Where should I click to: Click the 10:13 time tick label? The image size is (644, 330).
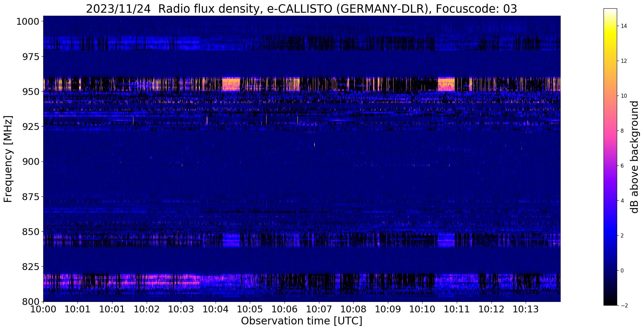click(x=526, y=309)
